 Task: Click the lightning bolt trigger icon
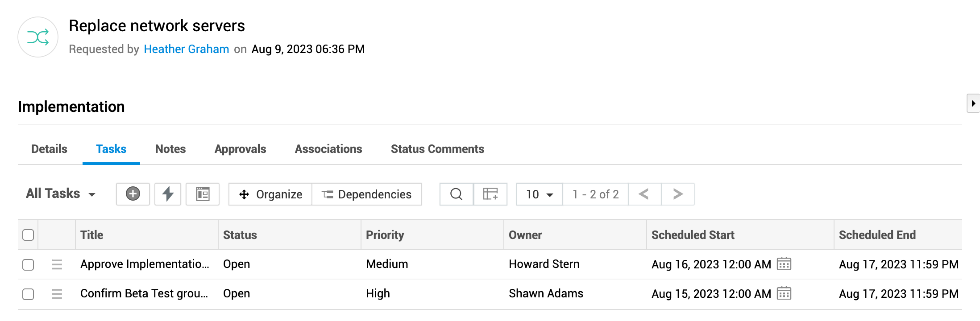point(168,194)
